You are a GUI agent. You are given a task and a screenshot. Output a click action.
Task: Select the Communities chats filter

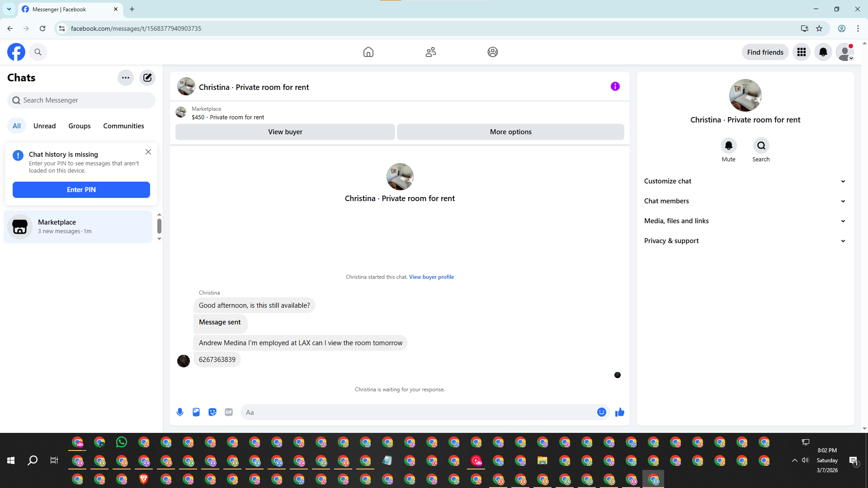[x=123, y=126]
